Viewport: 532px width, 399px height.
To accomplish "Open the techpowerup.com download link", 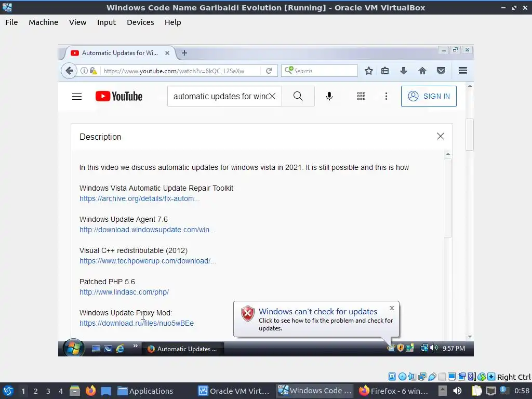I will tap(148, 261).
